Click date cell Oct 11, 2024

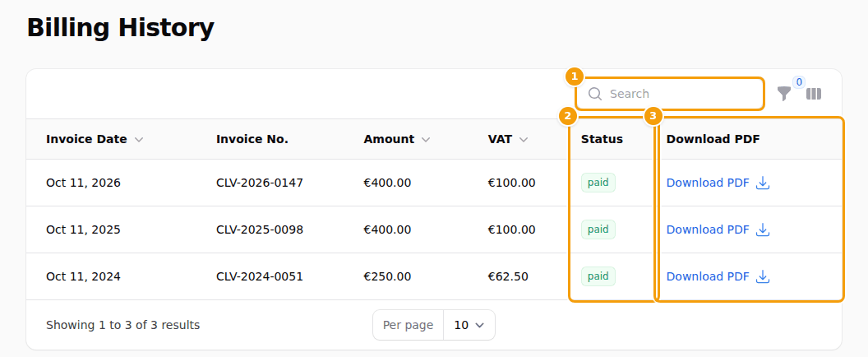pos(83,276)
